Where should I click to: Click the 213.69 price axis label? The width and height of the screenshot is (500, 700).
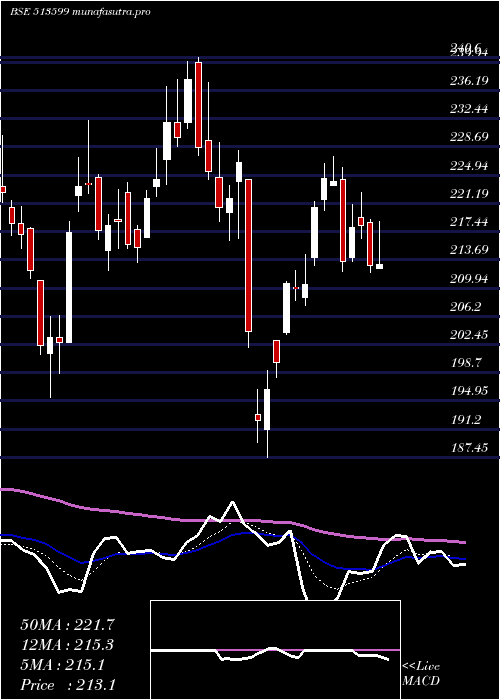[x=468, y=250]
